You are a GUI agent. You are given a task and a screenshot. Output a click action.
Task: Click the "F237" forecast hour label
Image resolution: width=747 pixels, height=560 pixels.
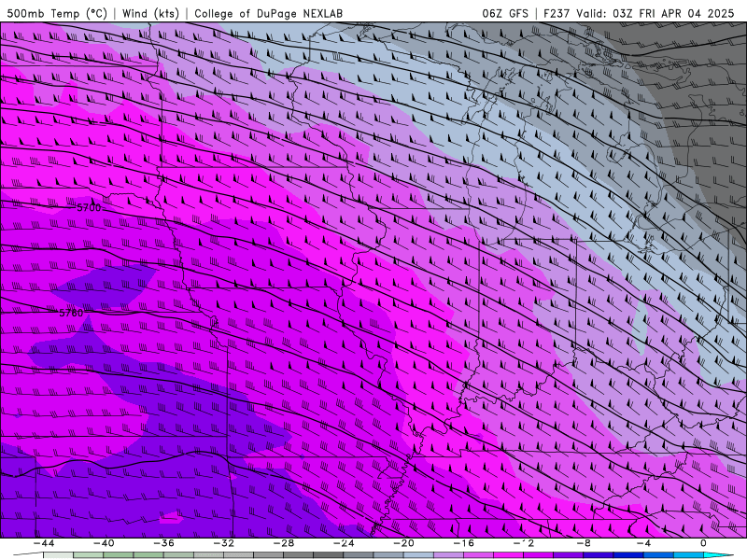(556, 13)
